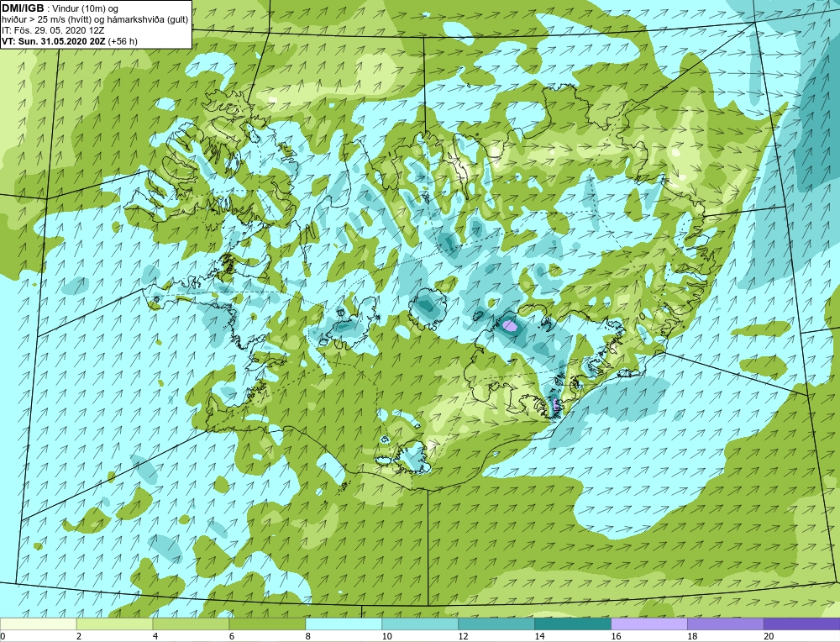This screenshot has height=642, width=840.
Task: Click the 10 label on the color scale
Action: (x=386, y=636)
